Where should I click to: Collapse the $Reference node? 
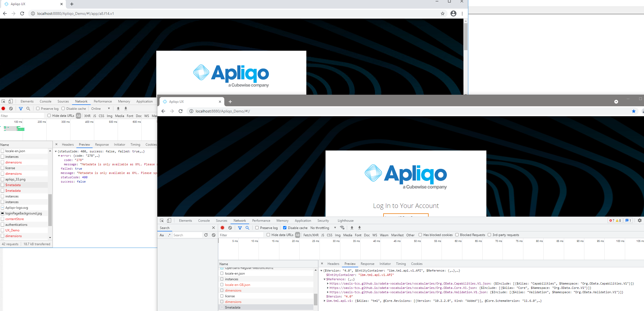tap(324, 279)
